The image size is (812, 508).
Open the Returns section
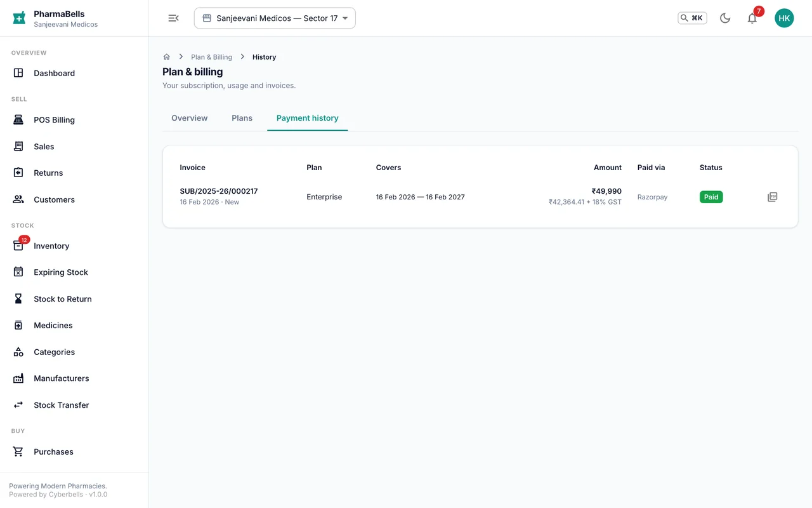pyautogui.click(x=74, y=173)
